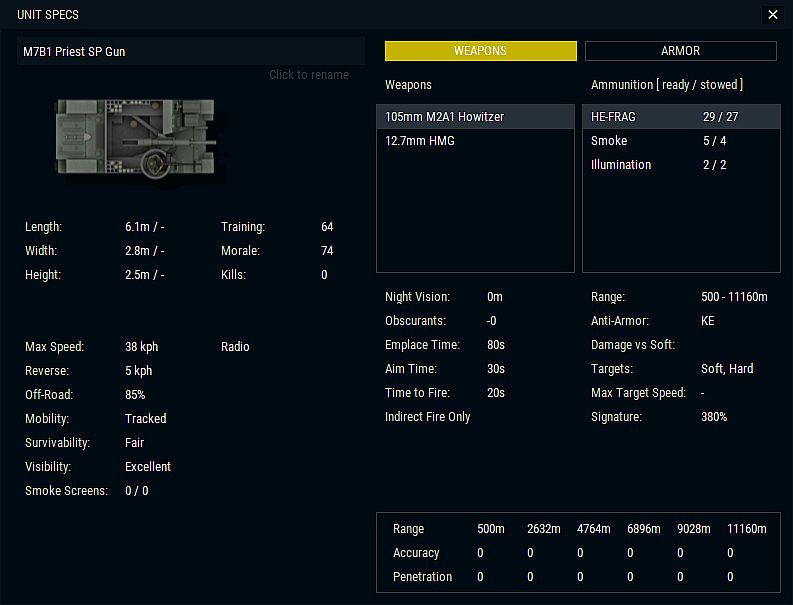Viewport: 793px width, 605px height.
Task: Pick the Smoke ammunition row
Action: pos(680,141)
